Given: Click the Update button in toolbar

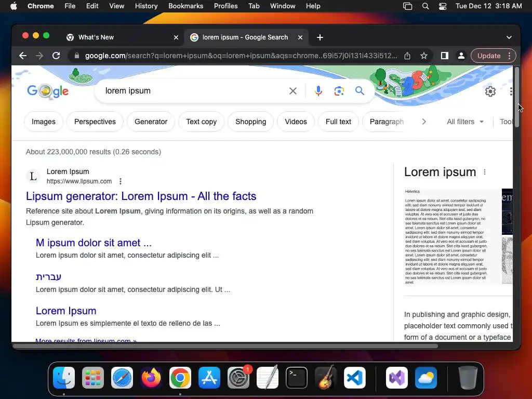Looking at the screenshot, I should point(489,56).
